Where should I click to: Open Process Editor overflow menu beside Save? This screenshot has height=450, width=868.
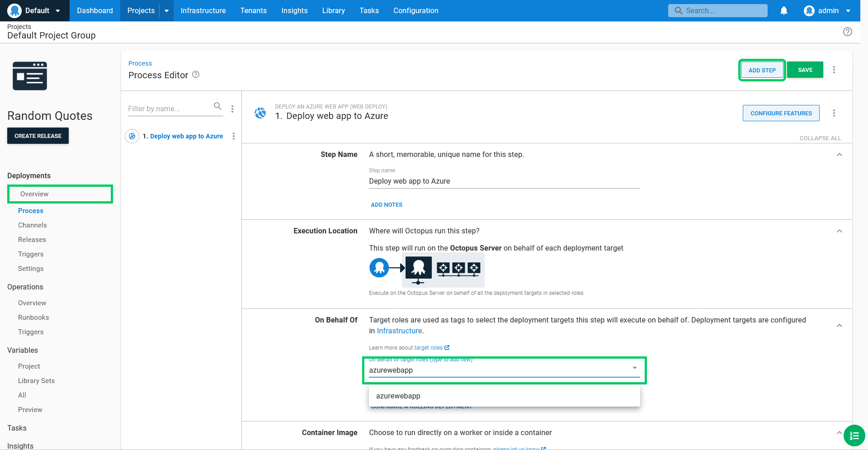(x=834, y=70)
